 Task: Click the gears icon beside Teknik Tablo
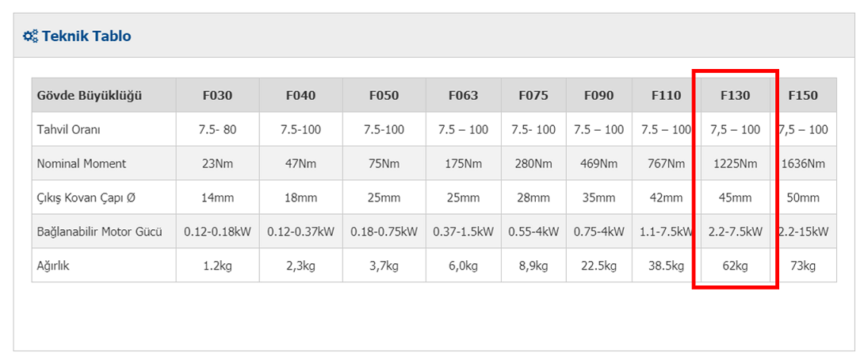(30, 36)
